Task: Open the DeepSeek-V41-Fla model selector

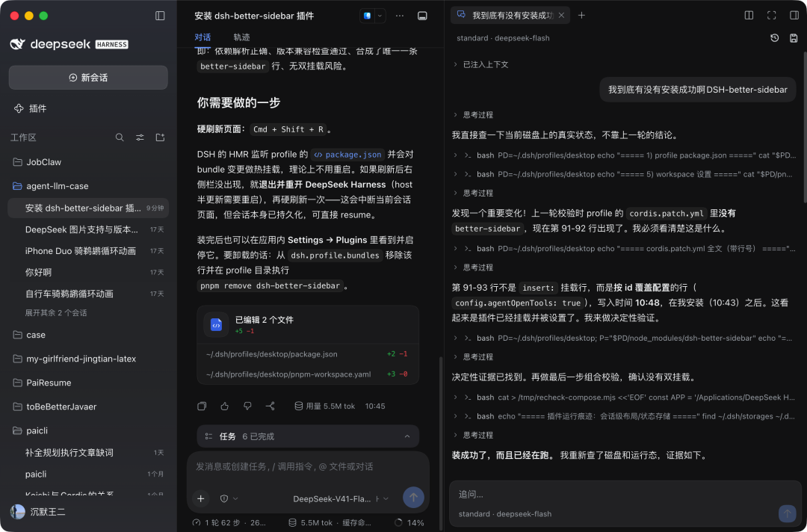Action: (340, 498)
